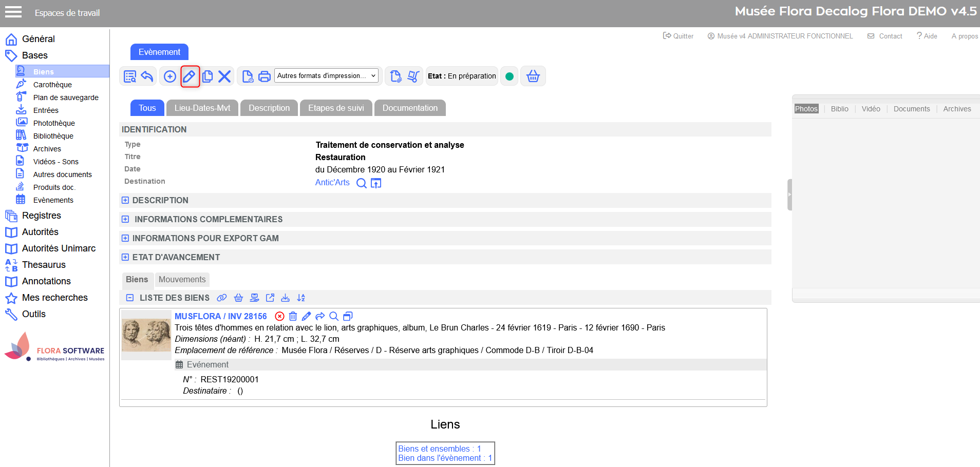Open the Mouvements tab
Image resolution: width=980 pixels, height=467 pixels.
pos(182,279)
